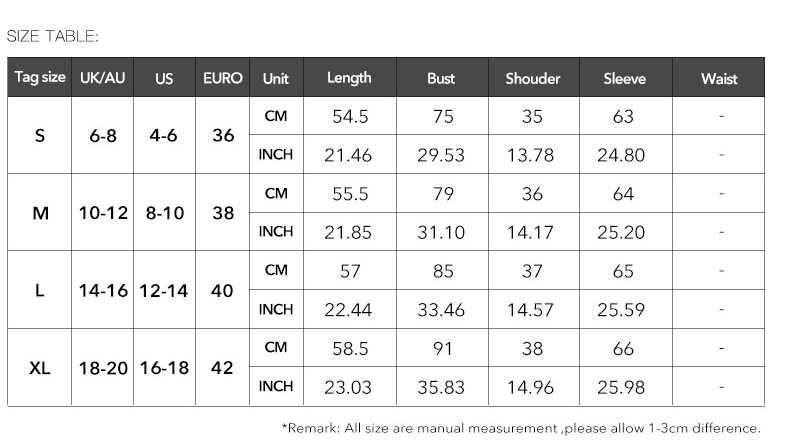Select the S tag size cell

click(40, 135)
